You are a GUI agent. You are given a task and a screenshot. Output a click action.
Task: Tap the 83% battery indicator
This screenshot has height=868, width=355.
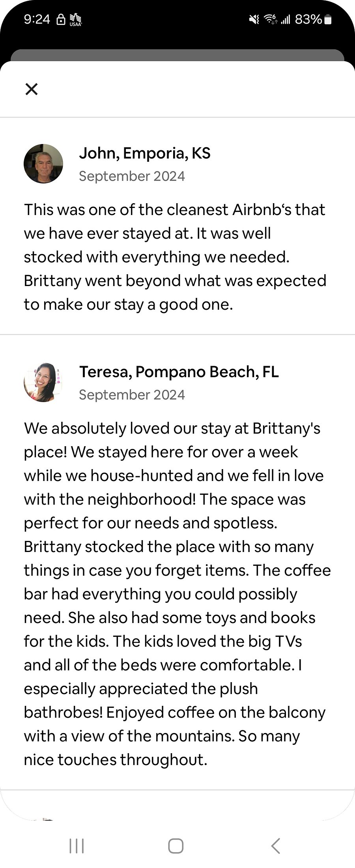[313, 19]
